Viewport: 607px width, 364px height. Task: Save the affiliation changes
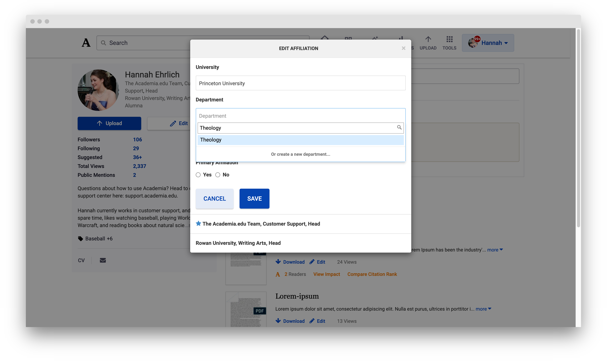click(254, 198)
